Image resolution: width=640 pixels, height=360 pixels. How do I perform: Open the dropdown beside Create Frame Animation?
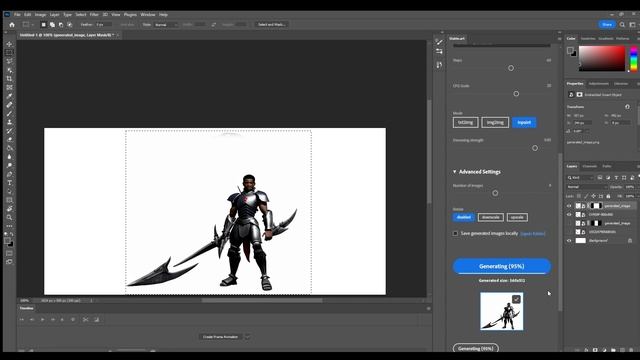(x=247, y=337)
